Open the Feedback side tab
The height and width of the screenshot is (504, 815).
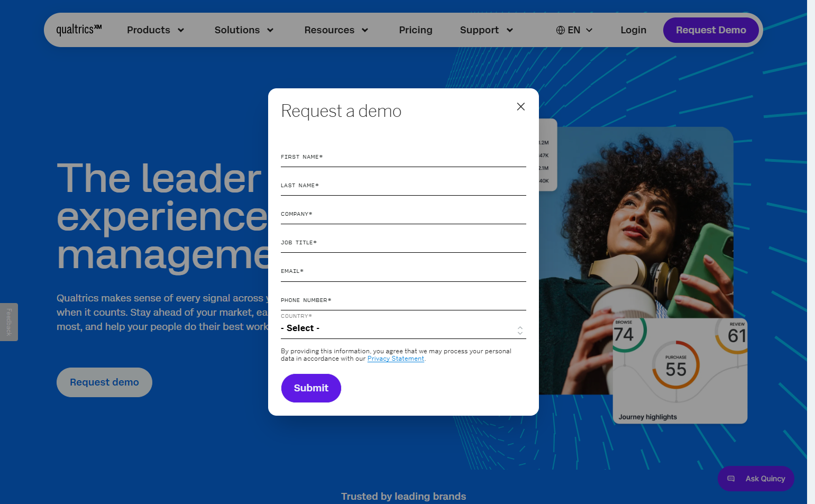[9, 322]
